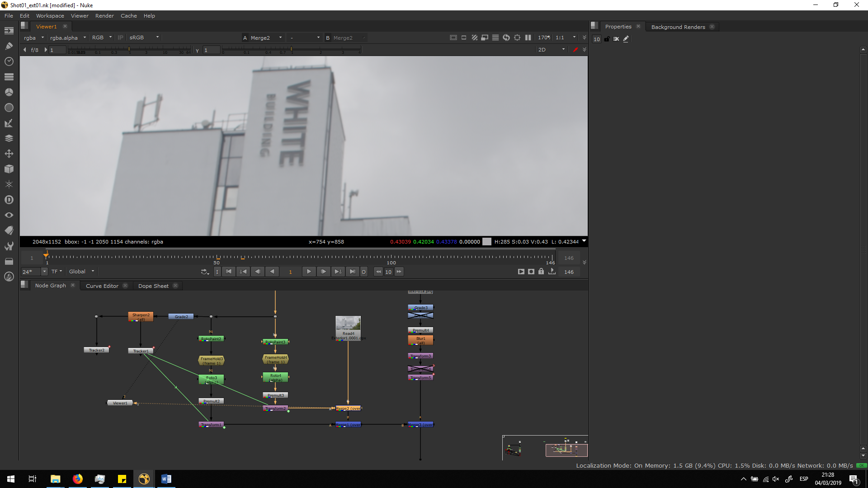Toggle the clip to format icon in viewer
This screenshot has width=868, height=488.
pyautogui.click(x=453, y=38)
